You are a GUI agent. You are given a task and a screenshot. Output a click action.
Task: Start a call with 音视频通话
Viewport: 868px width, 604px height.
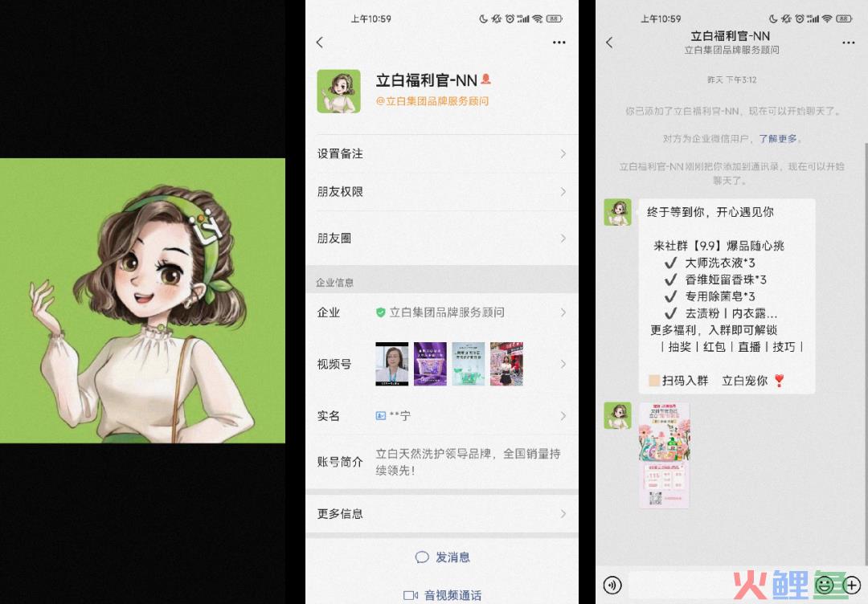point(442,595)
